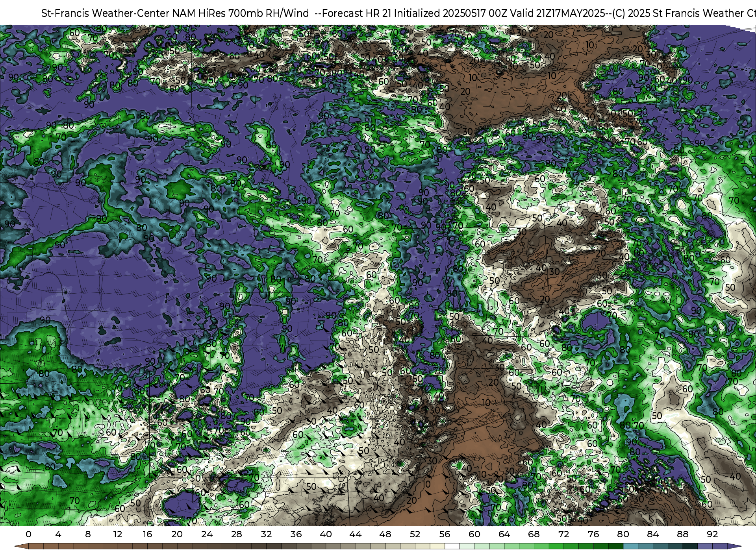Click the purple colorbar swatch below 92
756x551 pixels.
tap(720, 546)
